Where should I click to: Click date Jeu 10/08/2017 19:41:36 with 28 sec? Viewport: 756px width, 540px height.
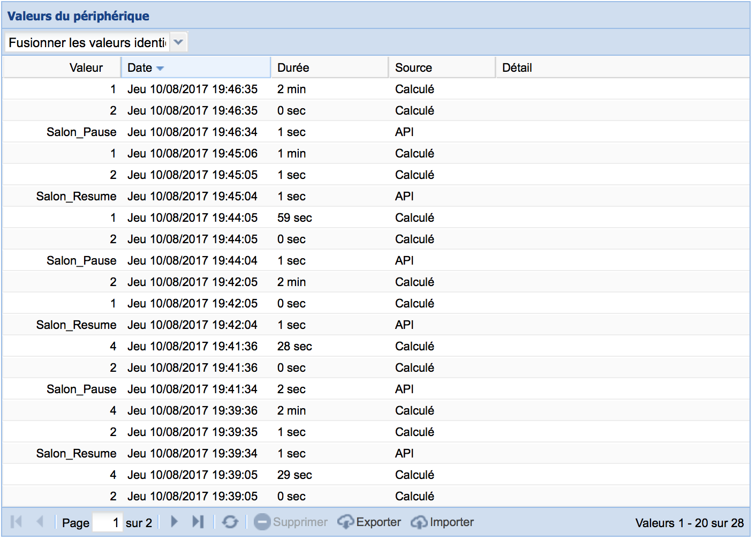(x=192, y=346)
